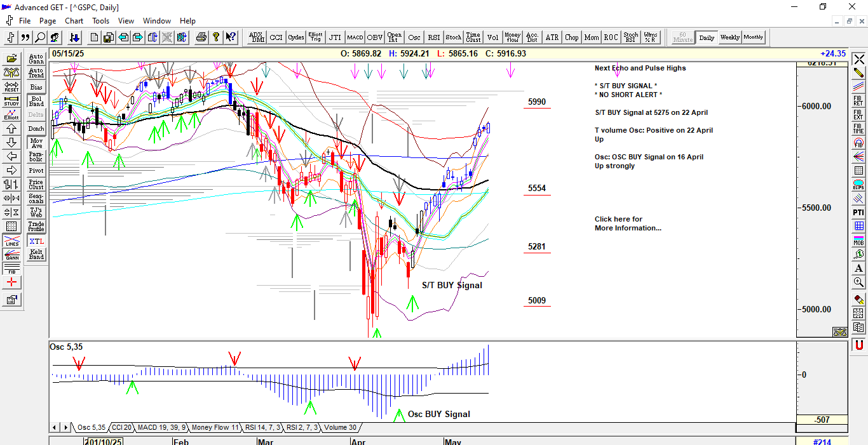Select the GANN drawing tool icon
Screen dimensions: 868x445
click(x=11, y=255)
